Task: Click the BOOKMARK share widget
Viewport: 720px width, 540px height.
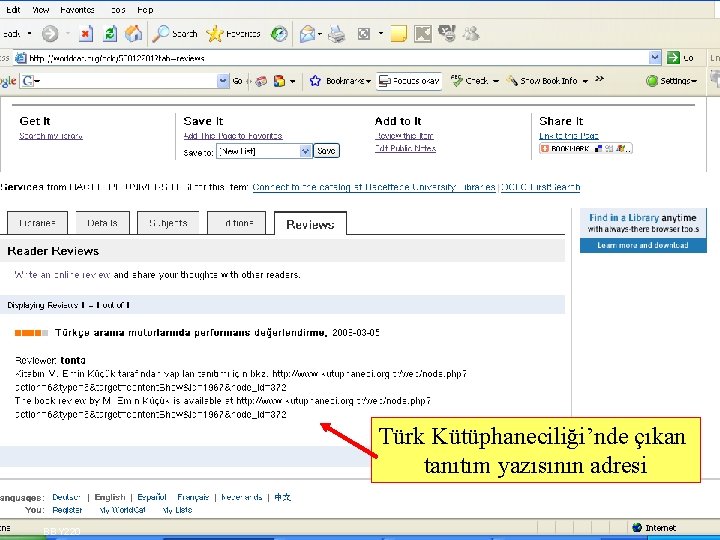Action: [x=585, y=148]
